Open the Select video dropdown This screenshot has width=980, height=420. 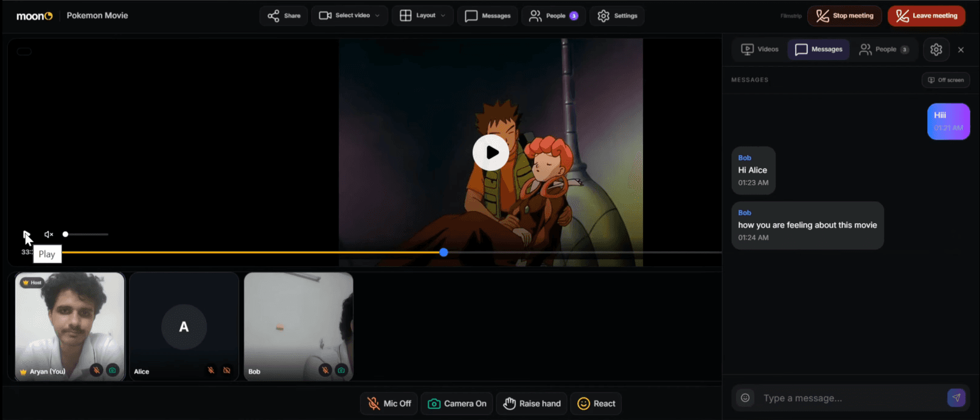(x=349, y=16)
